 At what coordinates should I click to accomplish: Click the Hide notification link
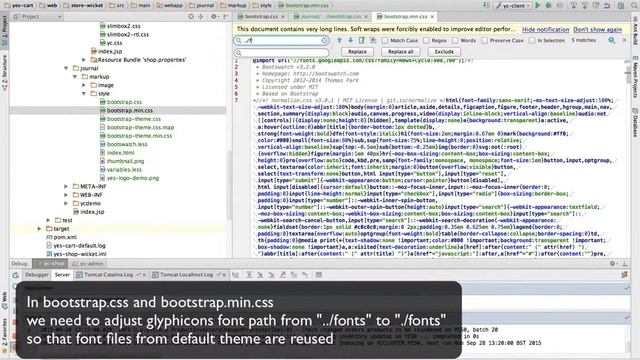[545, 29]
